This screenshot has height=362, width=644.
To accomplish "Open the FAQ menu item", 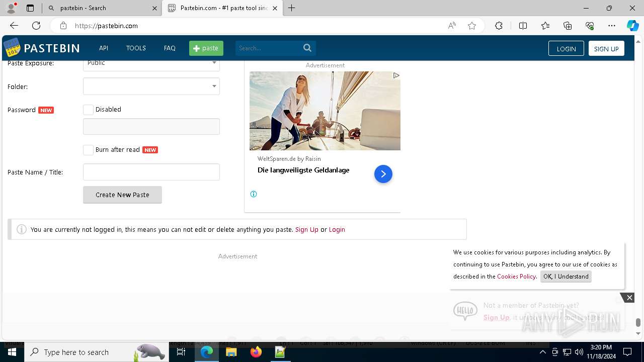I will coord(170,48).
